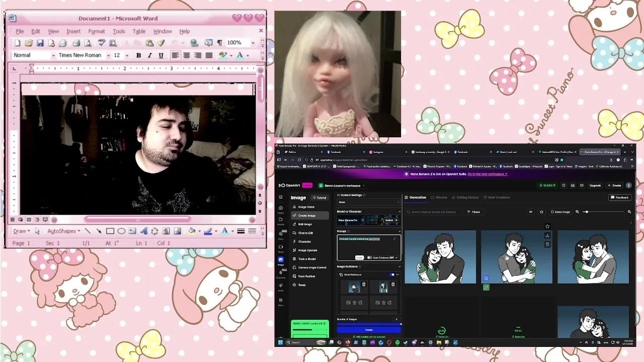Image resolution: width=644 pixels, height=362 pixels.
Task: Click the blue Create button in OpenArt
Action: click(x=369, y=330)
